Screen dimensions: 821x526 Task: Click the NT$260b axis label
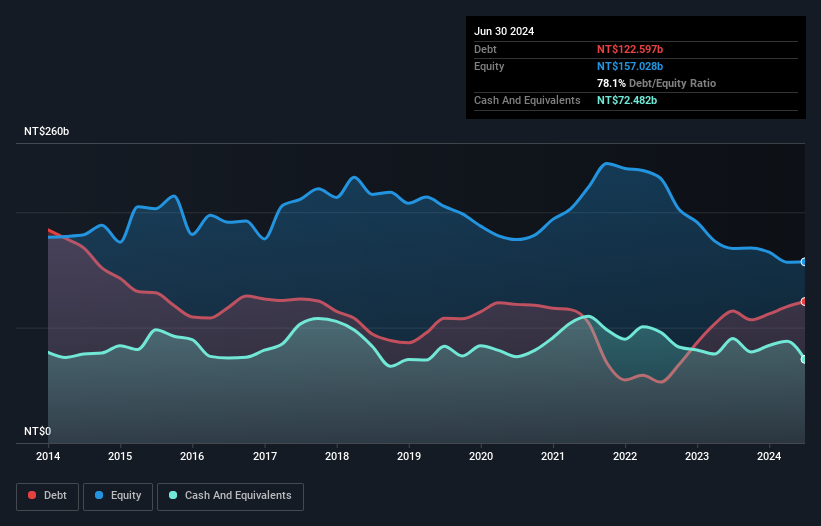click(x=47, y=131)
